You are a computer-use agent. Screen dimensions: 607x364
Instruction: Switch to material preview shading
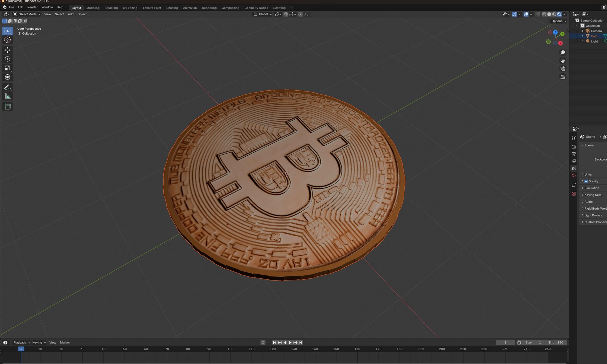point(554,14)
